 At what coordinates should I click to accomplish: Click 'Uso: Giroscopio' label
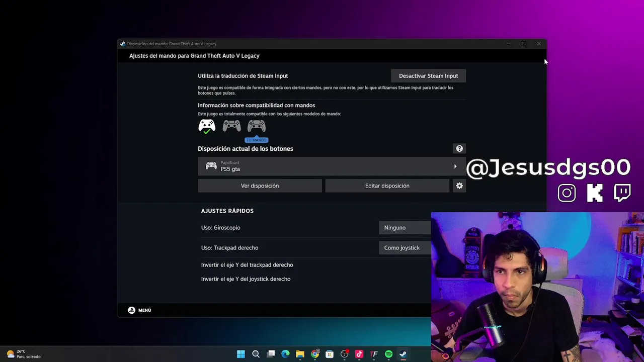coord(220,228)
